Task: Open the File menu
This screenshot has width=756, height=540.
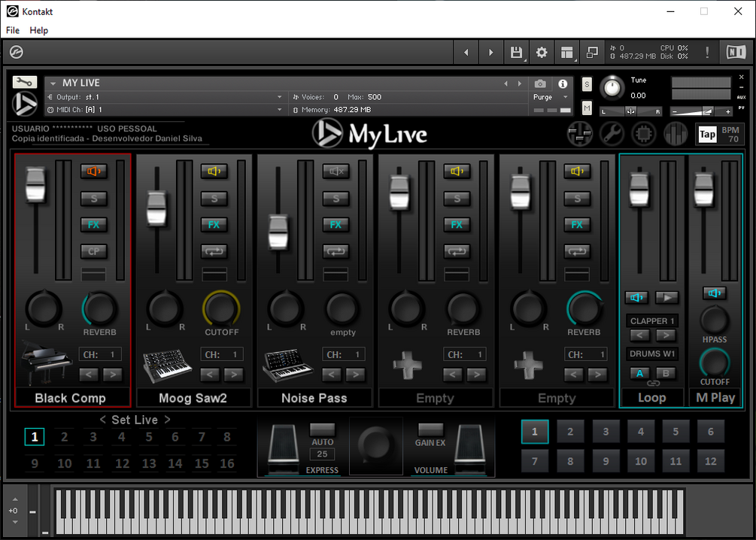Action: pos(13,30)
